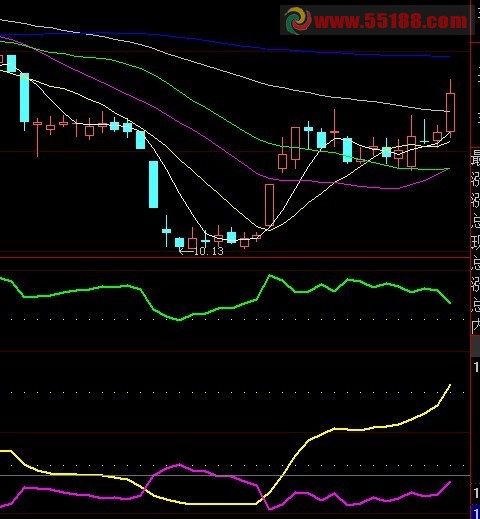Select the long cyan candle dropping before the low
The width and height of the screenshot is (480, 519).
tap(153, 184)
